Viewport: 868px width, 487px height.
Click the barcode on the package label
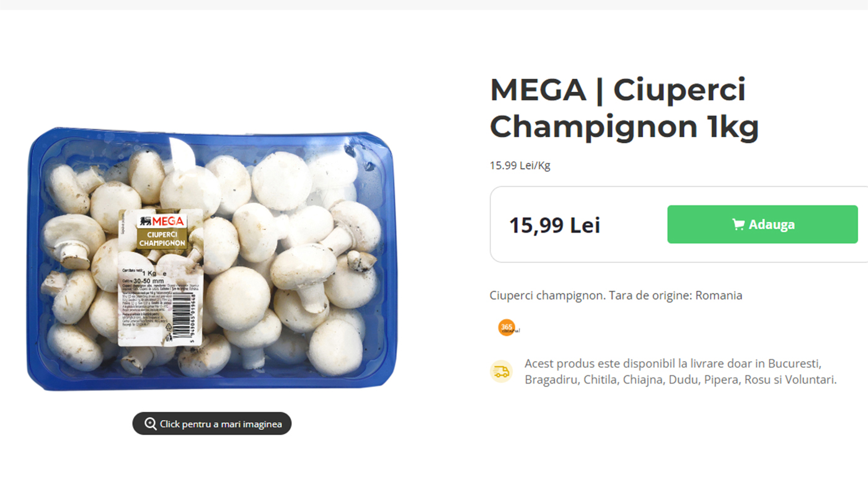[x=192, y=318]
